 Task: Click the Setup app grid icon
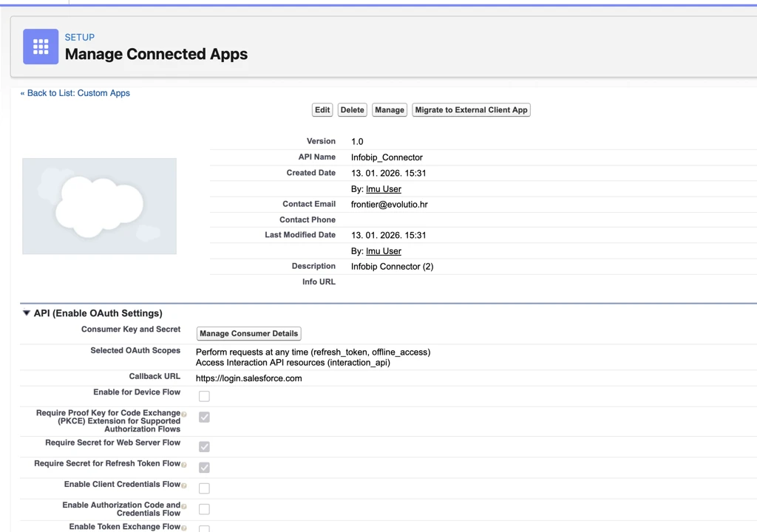[41, 47]
